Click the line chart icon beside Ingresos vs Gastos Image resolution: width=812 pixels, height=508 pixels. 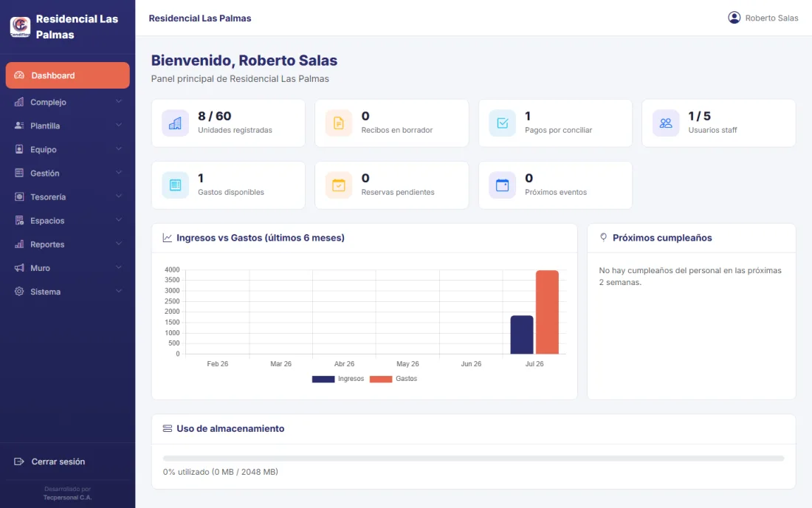[168, 238]
